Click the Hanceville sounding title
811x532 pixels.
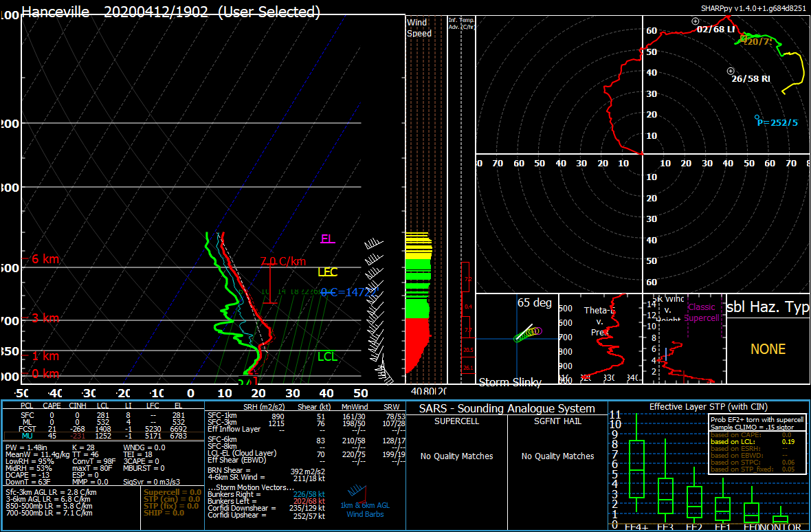171,12
